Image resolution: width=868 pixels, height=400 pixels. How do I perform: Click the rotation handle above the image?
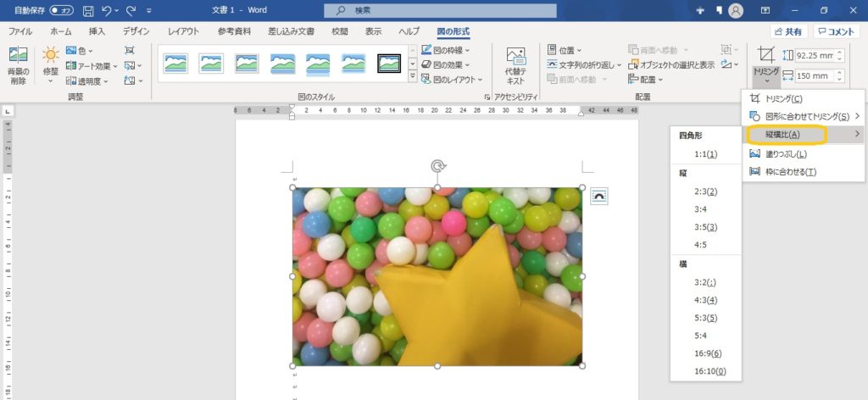tap(437, 166)
